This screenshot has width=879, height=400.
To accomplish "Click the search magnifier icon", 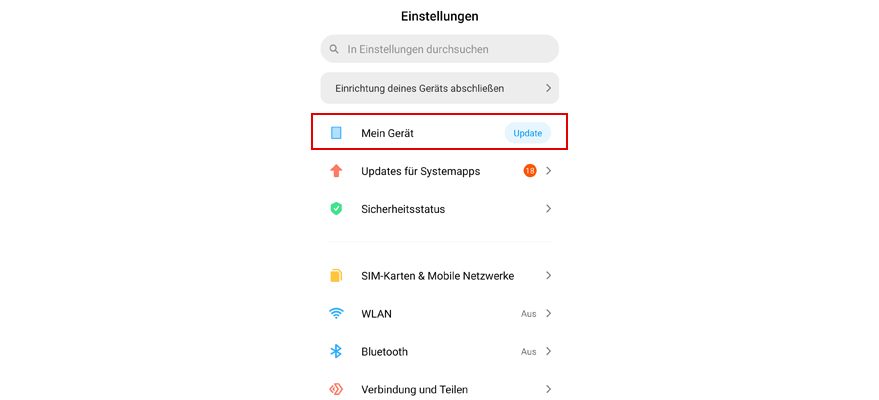I will (334, 49).
